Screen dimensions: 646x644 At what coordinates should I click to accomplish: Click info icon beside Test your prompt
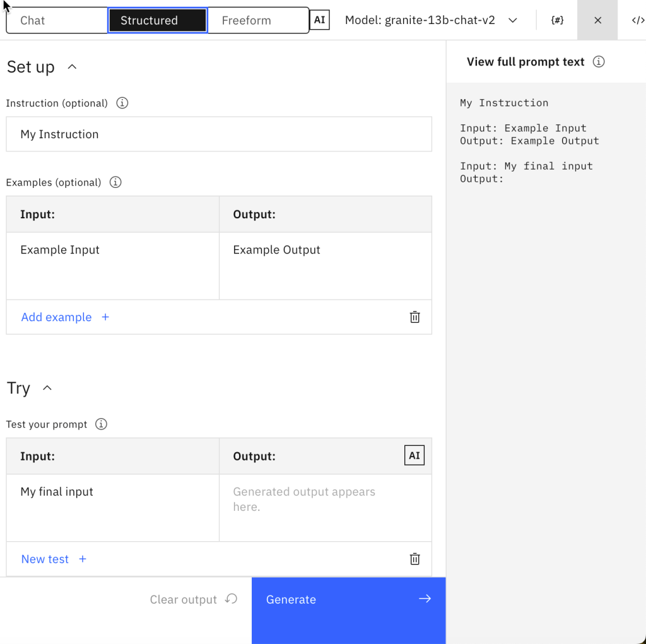point(101,424)
